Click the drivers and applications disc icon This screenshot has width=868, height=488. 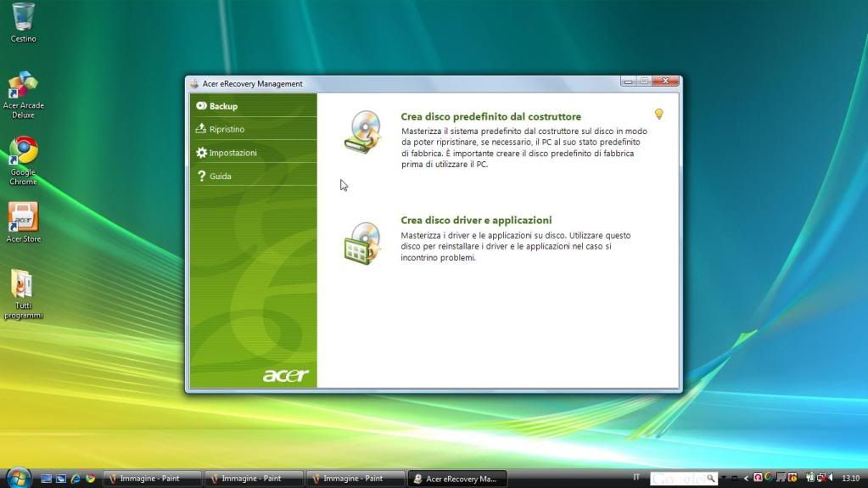tap(362, 244)
